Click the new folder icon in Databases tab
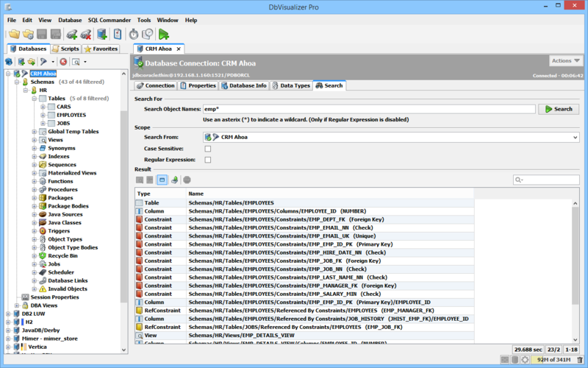This screenshot has height=368, width=588. coord(31,62)
